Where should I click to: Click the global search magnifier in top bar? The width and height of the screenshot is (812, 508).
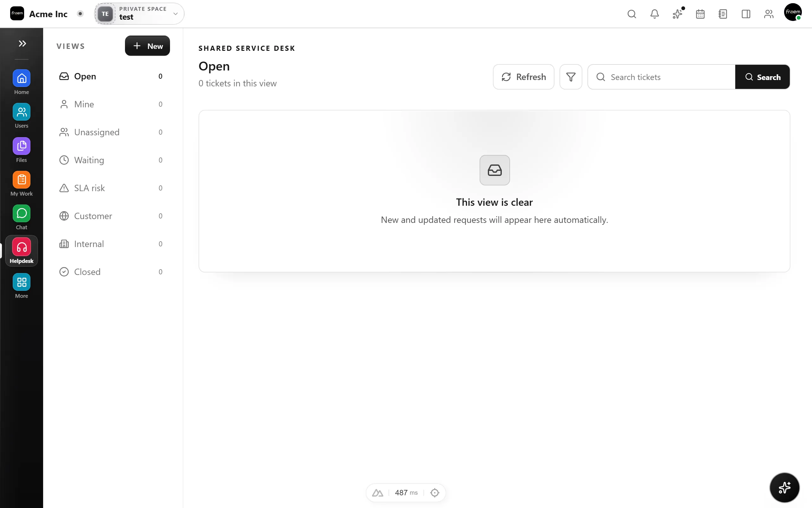coord(632,14)
